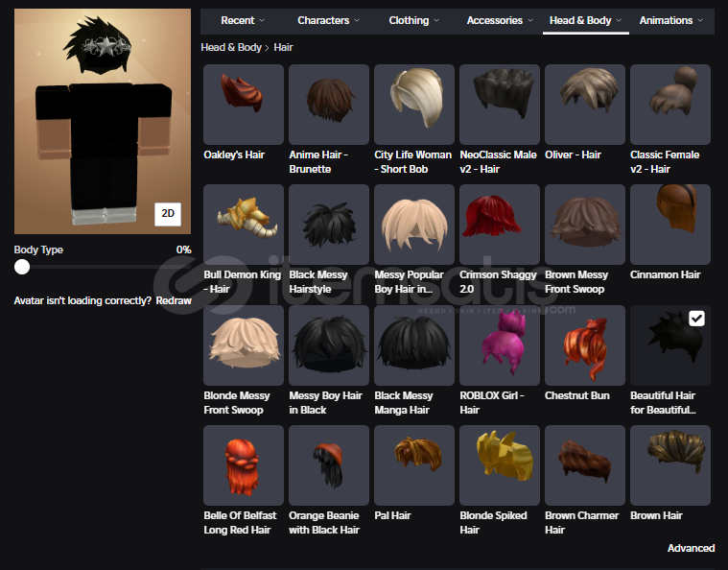The width and height of the screenshot is (728, 570).
Task: Select Belle Of Belfast Long Red Hair
Action: coord(244,465)
